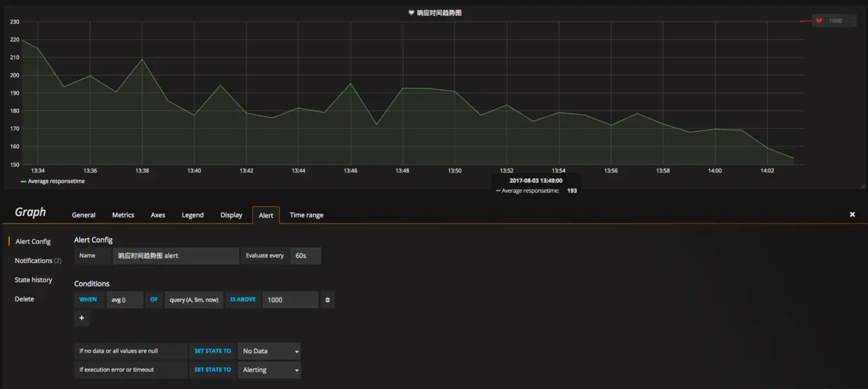Click the alert Name input field

(x=176, y=256)
